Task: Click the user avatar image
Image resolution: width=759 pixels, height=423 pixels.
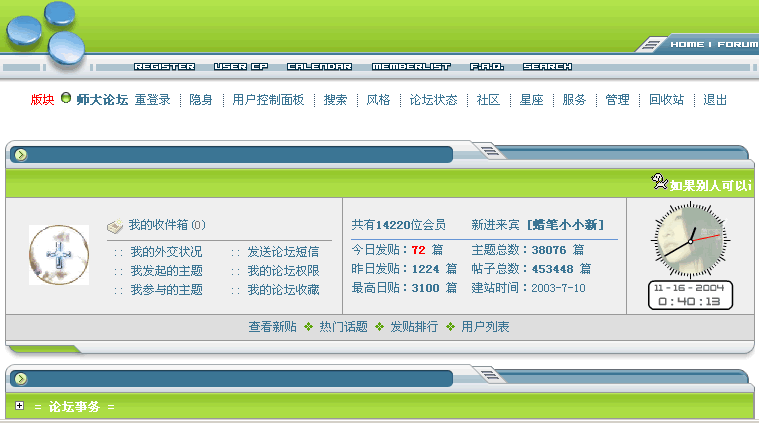Action: (59, 254)
